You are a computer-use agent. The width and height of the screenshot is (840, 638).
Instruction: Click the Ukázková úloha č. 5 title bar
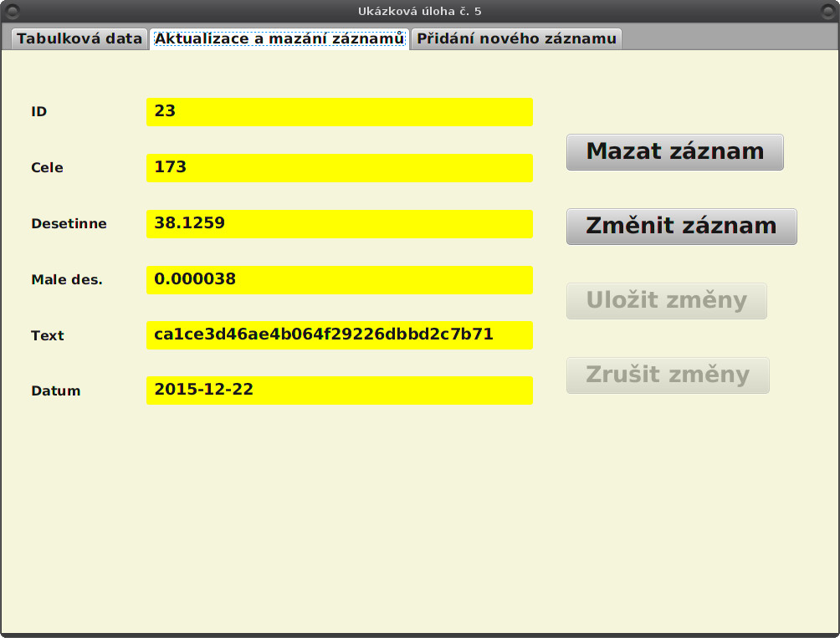[x=419, y=11]
